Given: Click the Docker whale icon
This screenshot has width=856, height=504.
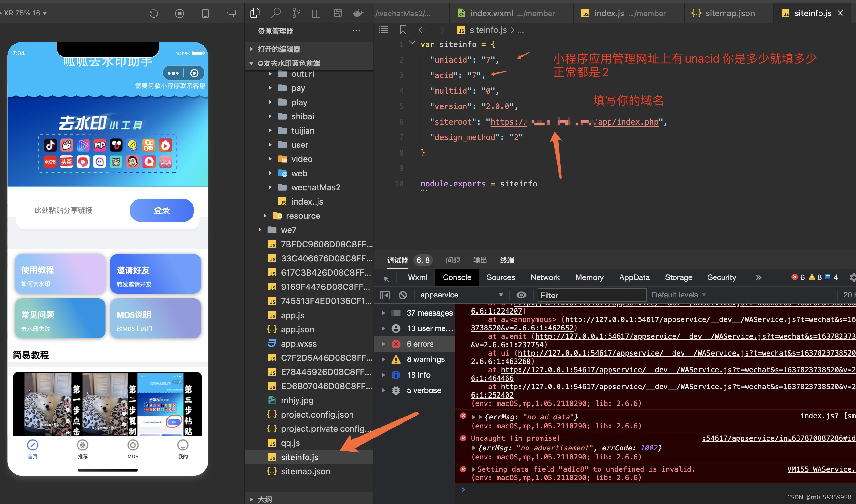Looking at the screenshot, I should 358,13.
